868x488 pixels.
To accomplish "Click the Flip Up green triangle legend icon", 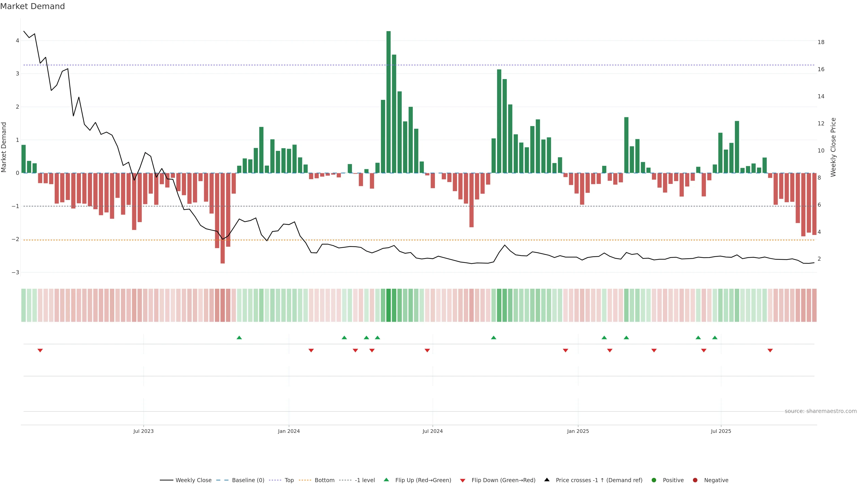I will 386,480.
